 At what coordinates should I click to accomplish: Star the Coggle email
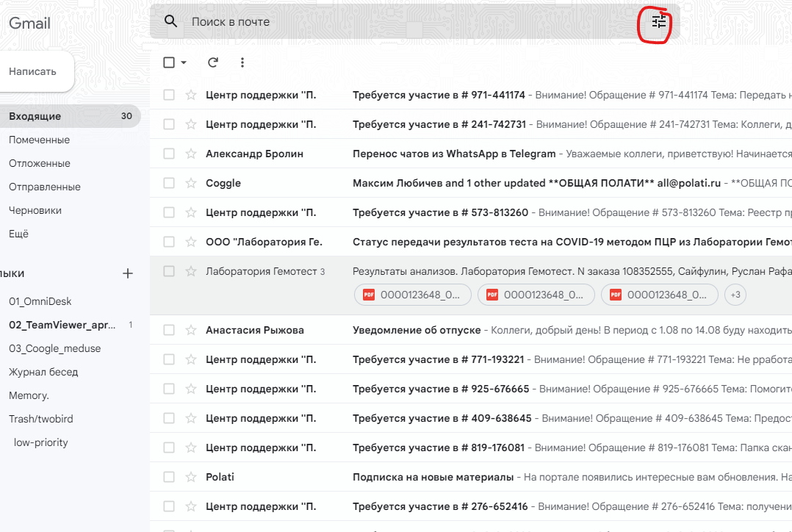(191, 183)
